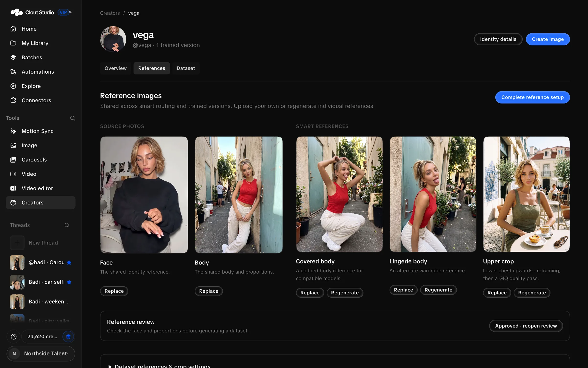The image size is (588, 368).
Task: Toggle star on Badi car selfi thread
Action: coord(69,282)
